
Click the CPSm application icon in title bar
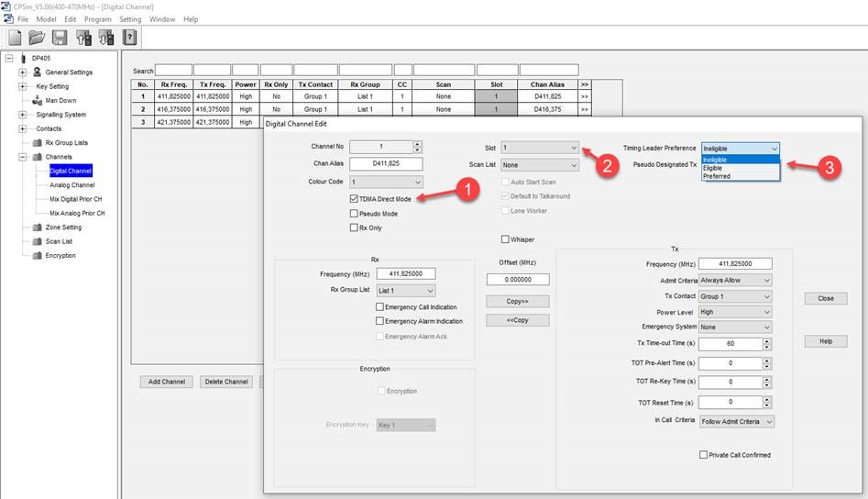[6, 6]
